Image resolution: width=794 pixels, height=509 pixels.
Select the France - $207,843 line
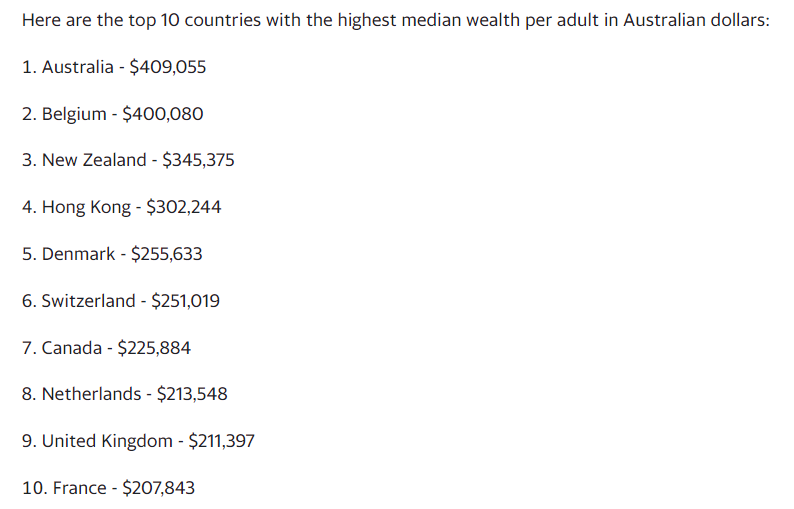pos(108,488)
